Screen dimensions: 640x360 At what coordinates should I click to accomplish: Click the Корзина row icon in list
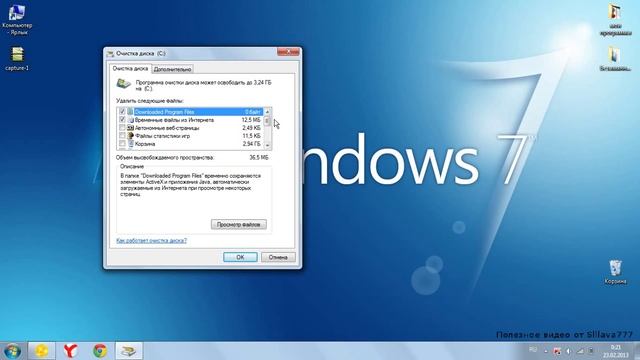(130, 144)
